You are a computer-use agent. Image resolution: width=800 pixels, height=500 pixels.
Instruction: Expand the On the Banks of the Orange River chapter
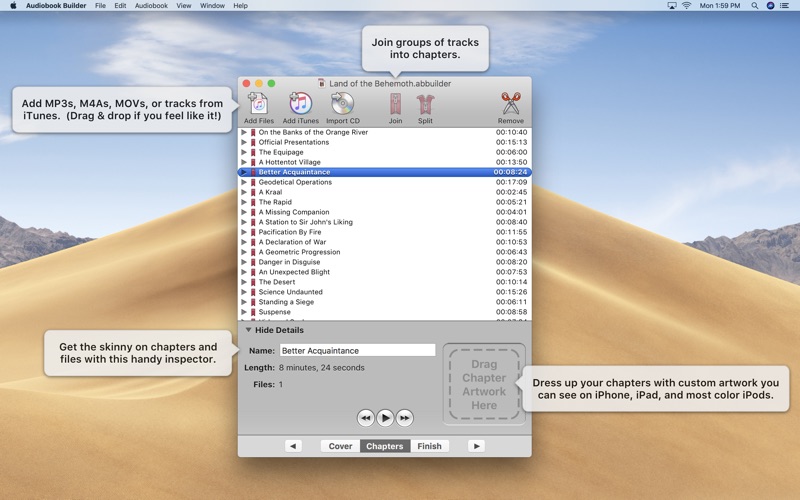click(244, 132)
